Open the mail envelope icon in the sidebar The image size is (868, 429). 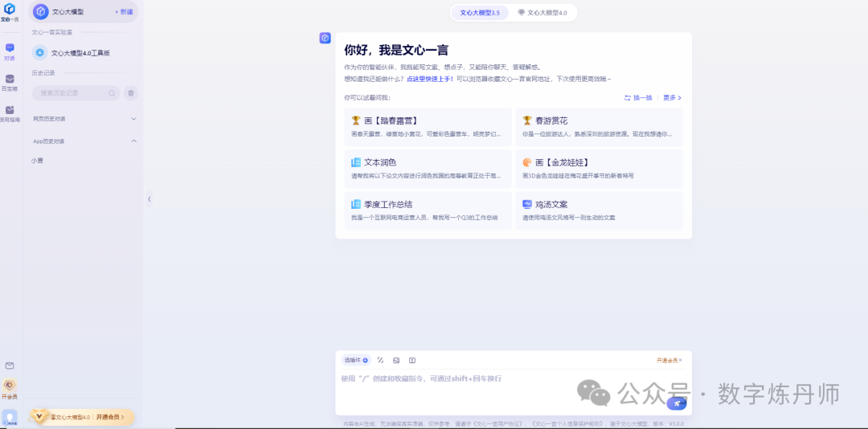[10, 366]
